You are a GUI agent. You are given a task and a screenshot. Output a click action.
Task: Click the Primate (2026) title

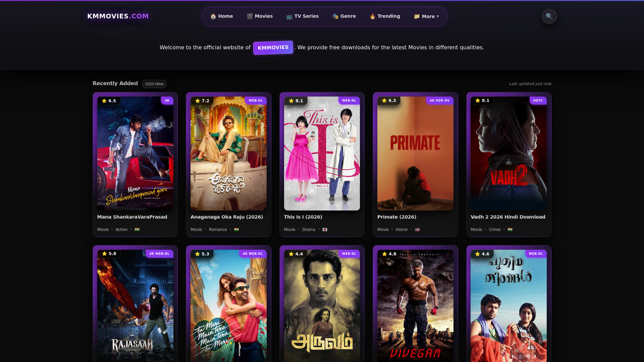(397, 217)
